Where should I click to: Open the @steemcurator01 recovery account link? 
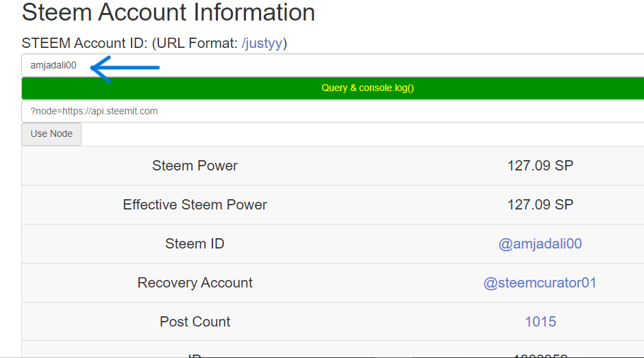[x=540, y=283]
